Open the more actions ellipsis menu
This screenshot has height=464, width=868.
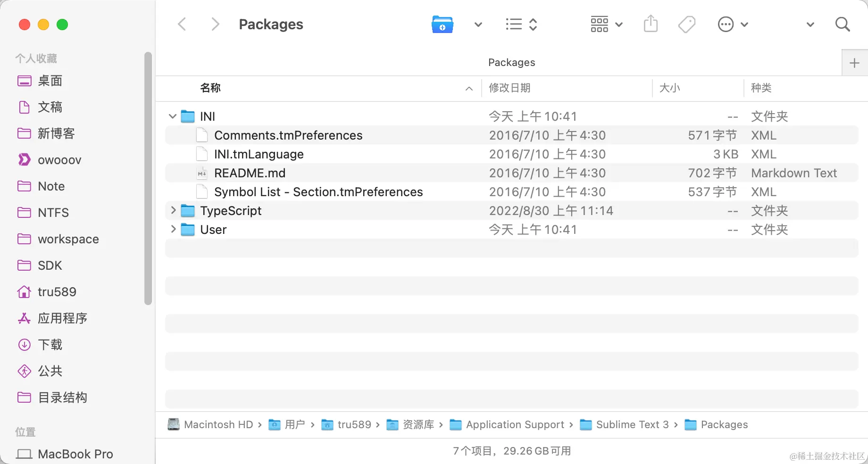733,24
